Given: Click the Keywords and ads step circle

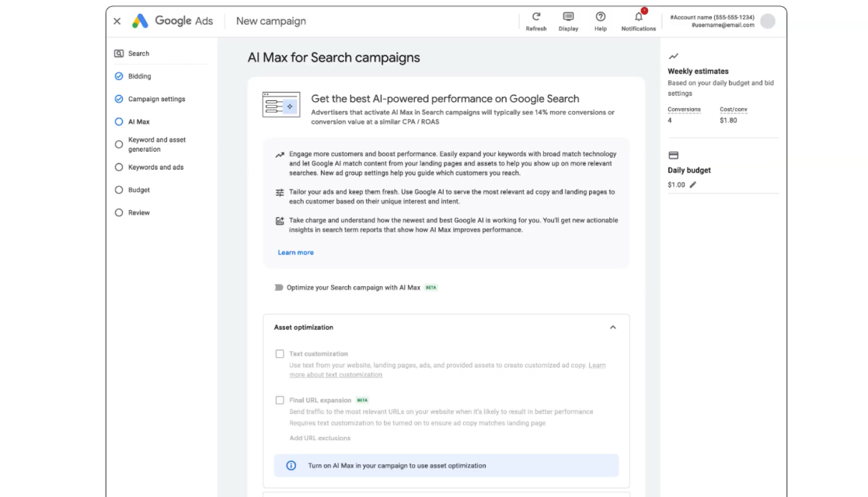Looking at the screenshot, I should tap(118, 166).
